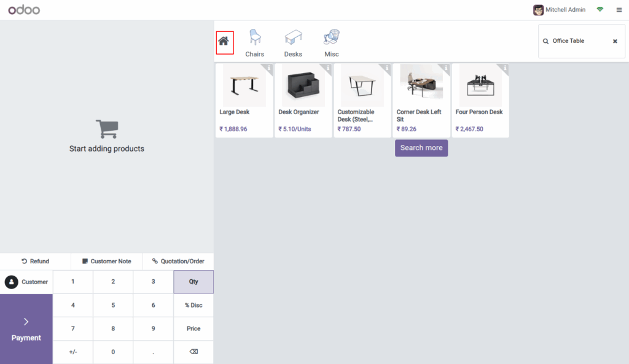The height and width of the screenshot is (364, 629).
Task: Open the Customer Note tab
Action: coord(106,261)
